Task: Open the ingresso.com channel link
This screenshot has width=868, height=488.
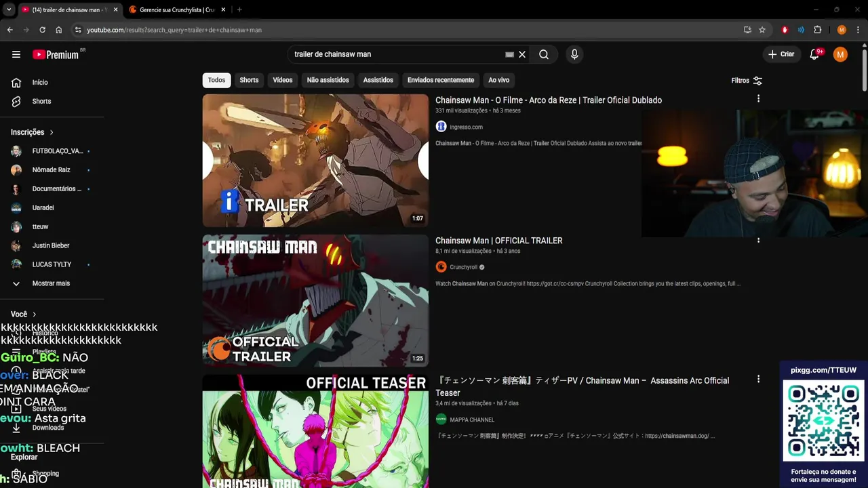Action: tap(467, 127)
